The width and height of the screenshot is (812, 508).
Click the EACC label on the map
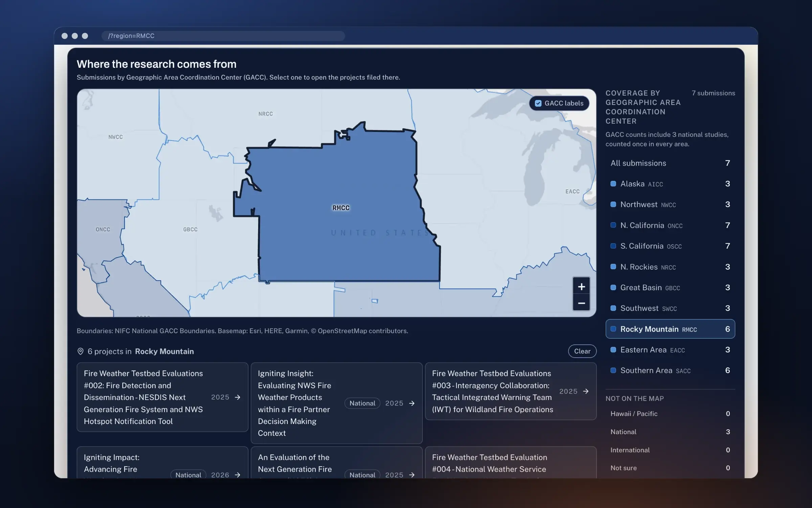(572, 191)
